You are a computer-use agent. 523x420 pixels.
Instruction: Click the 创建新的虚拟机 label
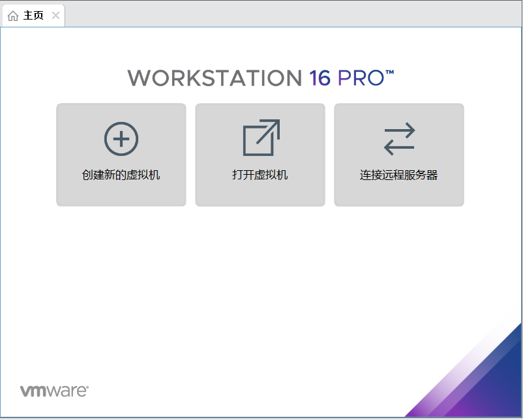tap(121, 175)
